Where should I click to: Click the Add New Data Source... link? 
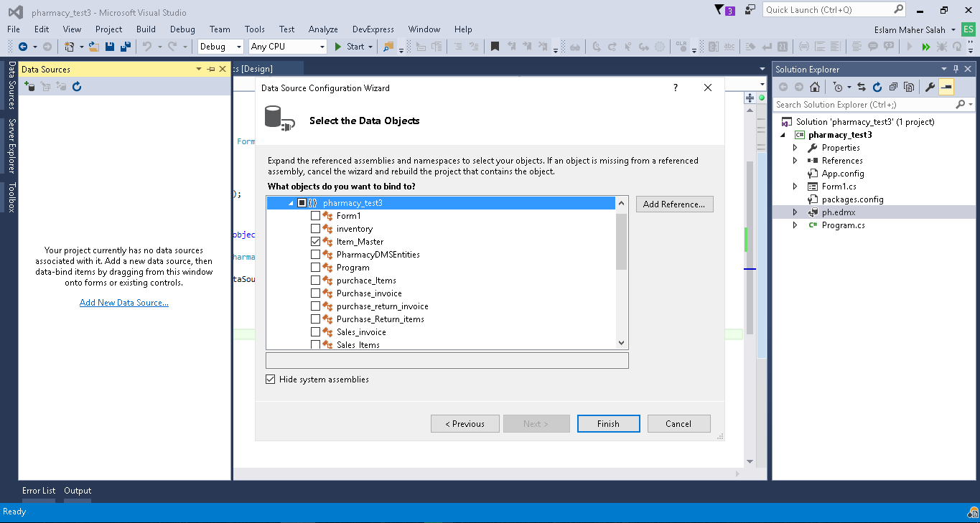tap(124, 303)
